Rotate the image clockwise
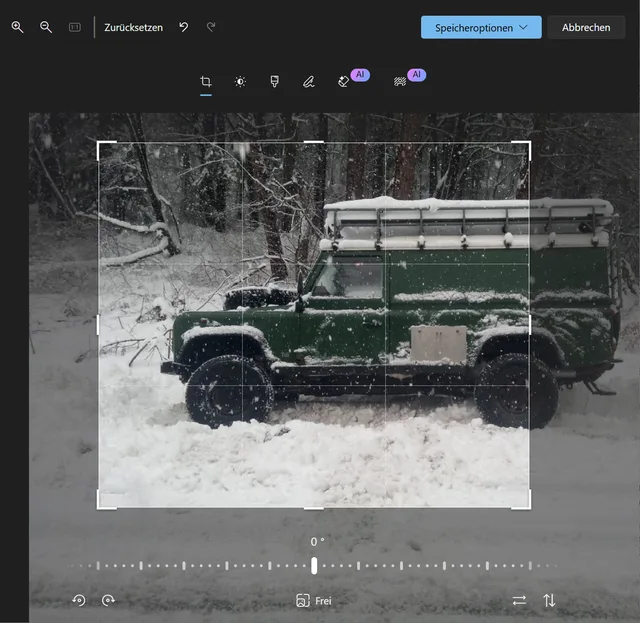This screenshot has width=640, height=623. coord(108,600)
